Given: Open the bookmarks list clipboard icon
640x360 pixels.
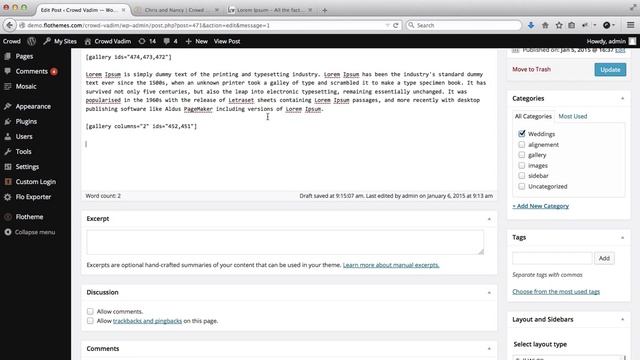Looking at the screenshot, I should (572, 25).
